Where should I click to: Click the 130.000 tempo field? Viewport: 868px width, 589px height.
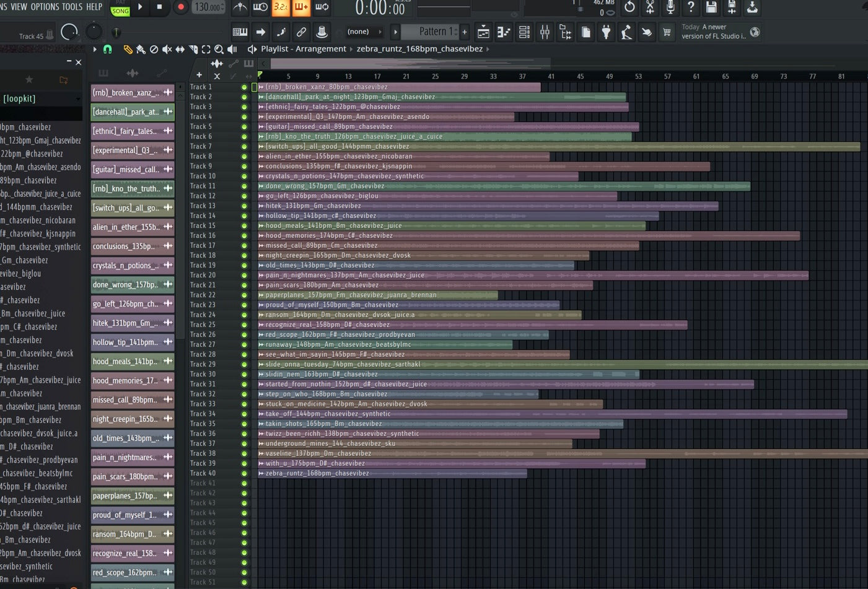pyautogui.click(x=209, y=7)
